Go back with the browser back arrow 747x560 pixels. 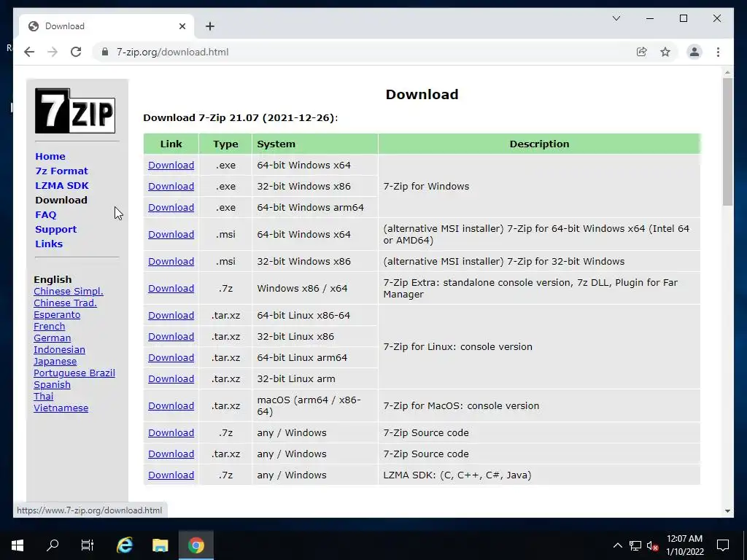coord(29,52)
